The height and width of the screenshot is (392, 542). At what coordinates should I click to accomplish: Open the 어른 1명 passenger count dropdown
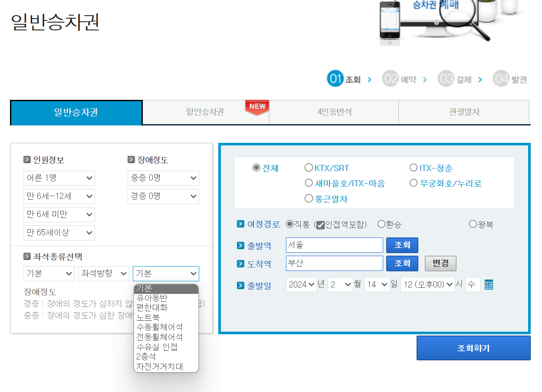pos(59,178)
